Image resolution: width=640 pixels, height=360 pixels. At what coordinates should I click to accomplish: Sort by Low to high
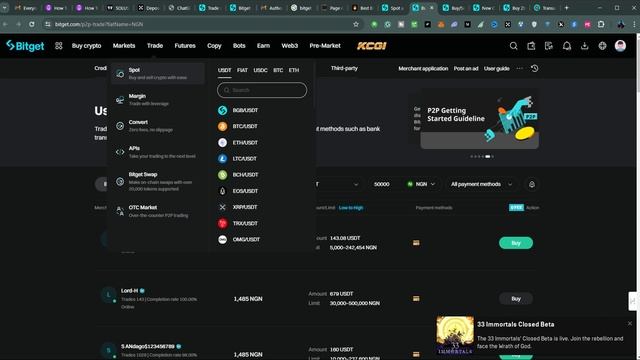(x=351, y=208)
